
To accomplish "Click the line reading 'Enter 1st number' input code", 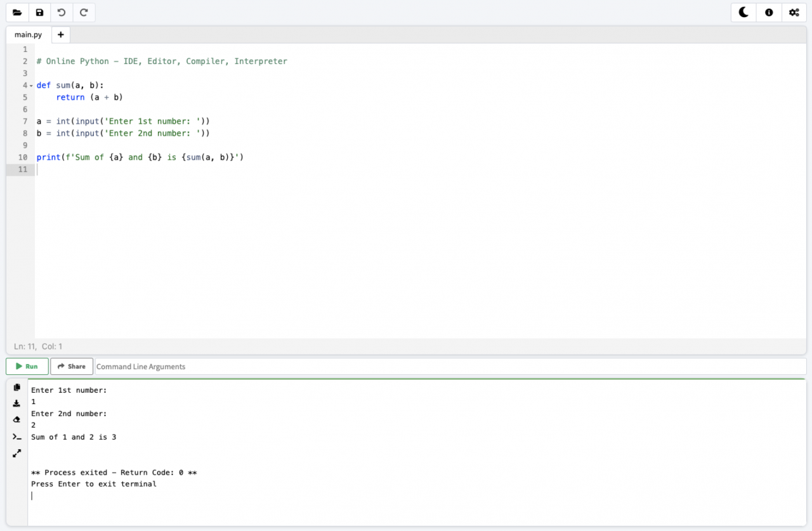I will pyautogui.click(x=123, y=121).
